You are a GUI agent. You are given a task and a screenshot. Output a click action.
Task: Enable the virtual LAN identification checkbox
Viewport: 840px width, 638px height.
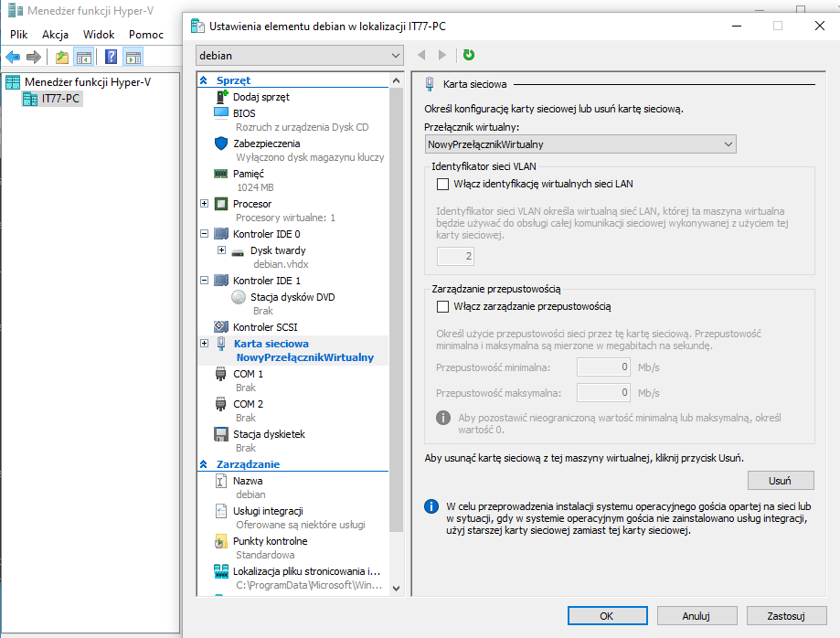point(443,184)
